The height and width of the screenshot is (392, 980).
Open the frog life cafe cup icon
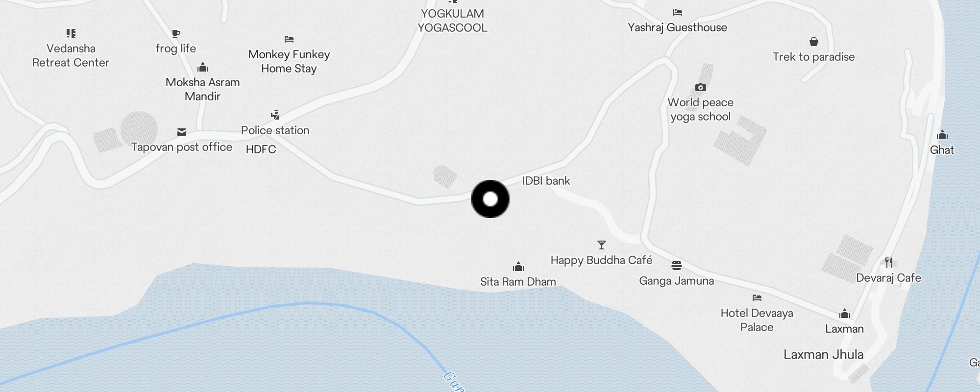tap(176, 33)
